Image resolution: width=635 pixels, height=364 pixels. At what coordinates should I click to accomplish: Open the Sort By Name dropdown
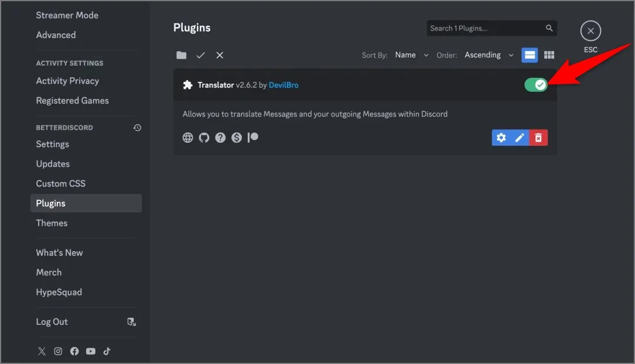coord(411,55)
